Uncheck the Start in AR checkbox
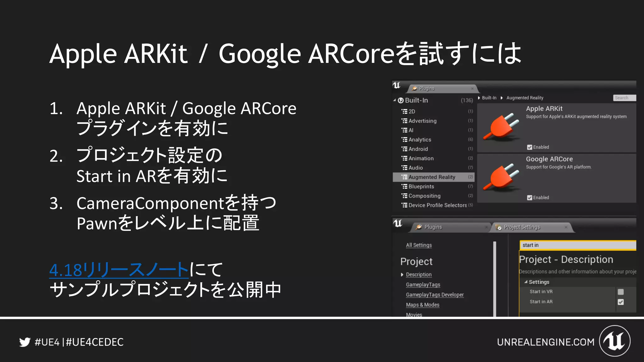This screenshot has width=644, height=362. point(621,302)
